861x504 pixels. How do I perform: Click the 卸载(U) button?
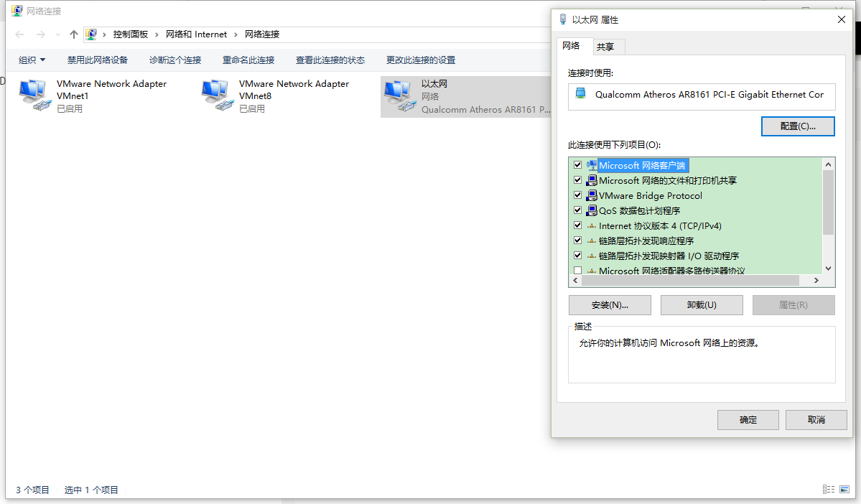coord(702,305)
